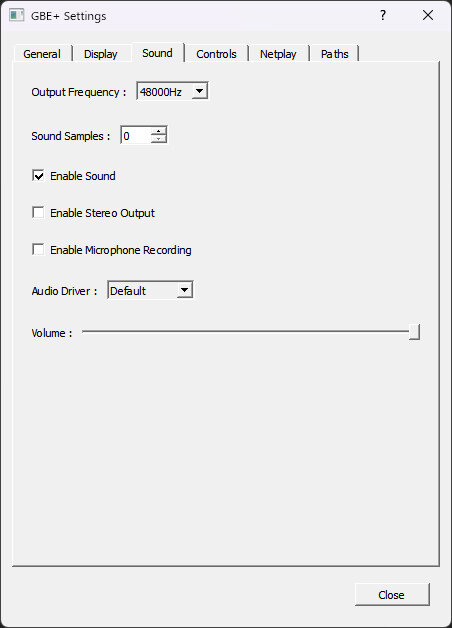Close the settings window with X
The image size is (452, 628).
[428, 15]
